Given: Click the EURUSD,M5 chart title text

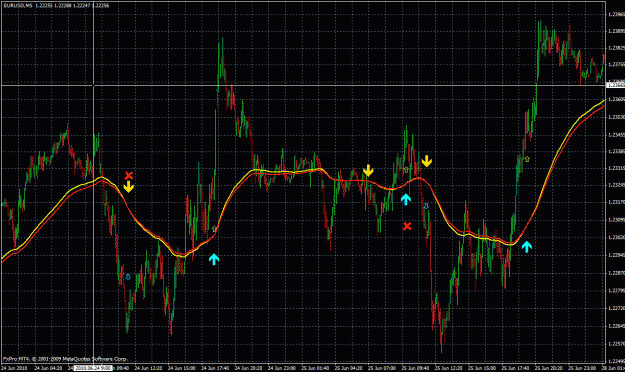Looking at the screenshot, I should pos(18,6).
